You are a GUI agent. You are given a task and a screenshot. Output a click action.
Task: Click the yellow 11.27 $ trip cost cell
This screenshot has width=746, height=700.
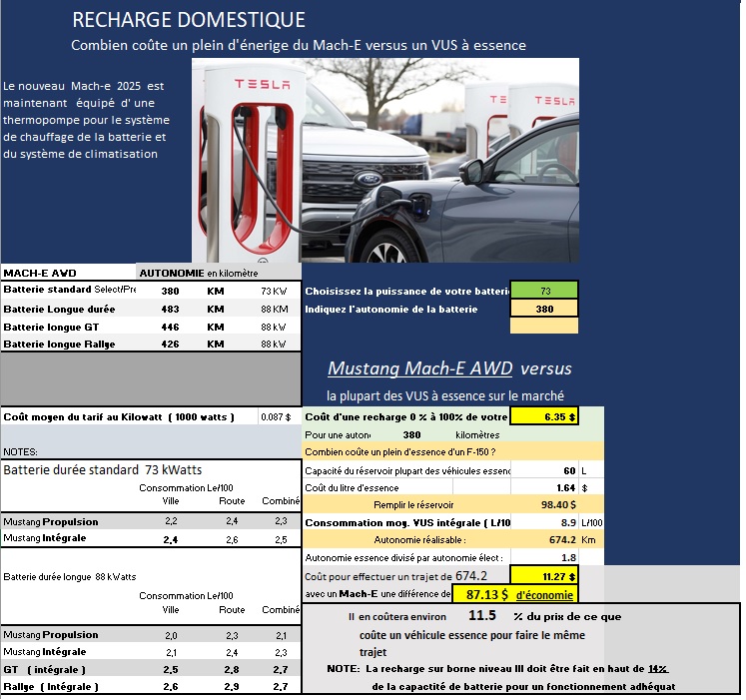[x=543, y=575]
